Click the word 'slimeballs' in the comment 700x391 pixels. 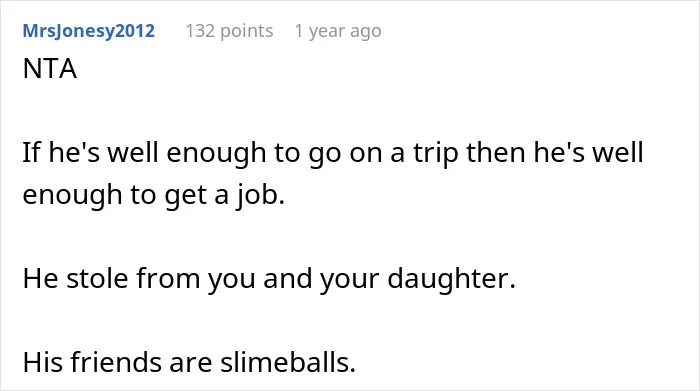click(288, 362)
